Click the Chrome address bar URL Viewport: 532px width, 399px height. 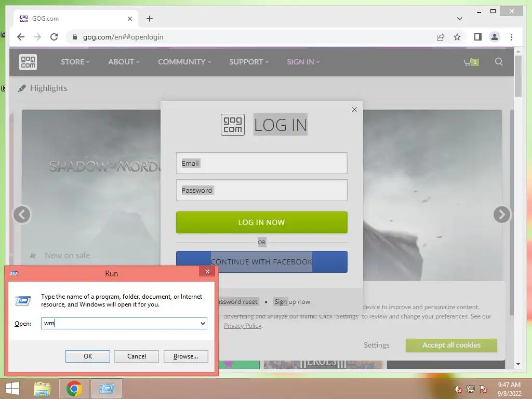click(123, 37)
